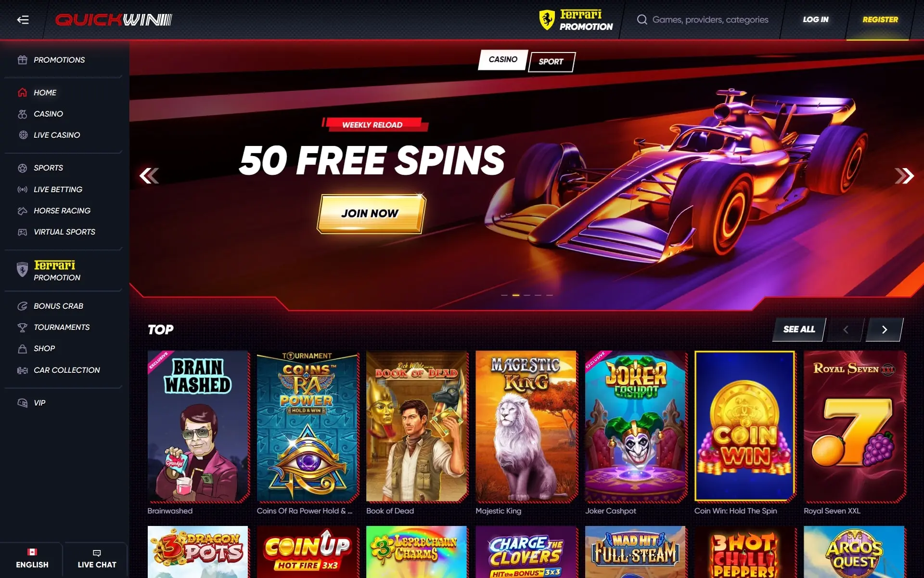Open Live Casino from the chip icon
924x578 pixels.
click(x=22, y=135)
